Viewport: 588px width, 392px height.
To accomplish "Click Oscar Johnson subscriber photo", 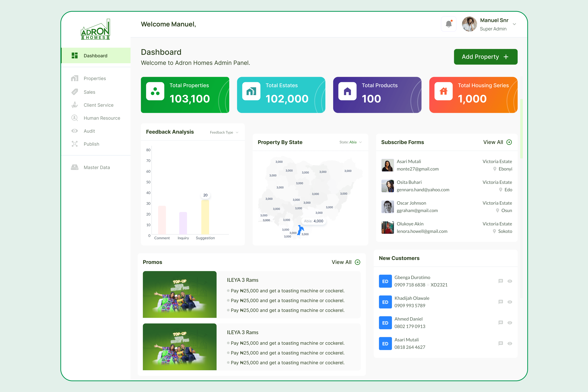I will 388,207.
